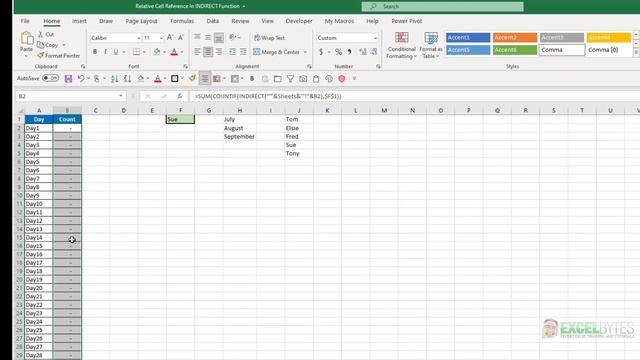The width and height of the screenshot is (640, 360).
Task: Apply the Accent1 cell style
Action: pos(468,38)
